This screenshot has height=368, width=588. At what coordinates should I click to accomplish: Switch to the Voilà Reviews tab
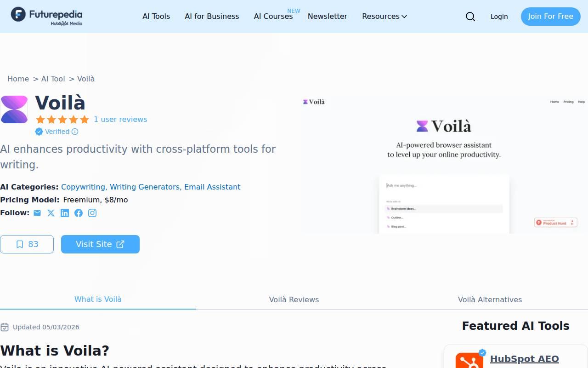coord(294,299)
